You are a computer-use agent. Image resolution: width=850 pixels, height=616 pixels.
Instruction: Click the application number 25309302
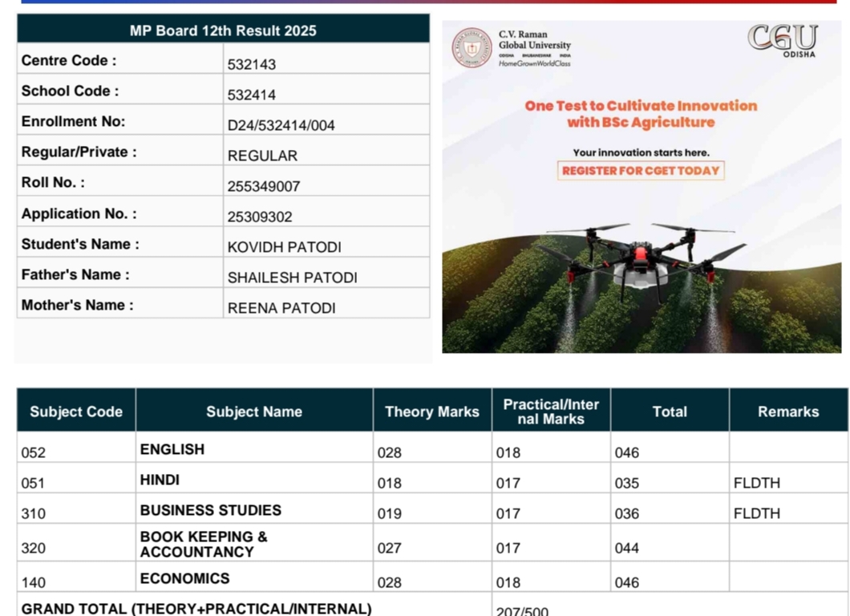260,217
